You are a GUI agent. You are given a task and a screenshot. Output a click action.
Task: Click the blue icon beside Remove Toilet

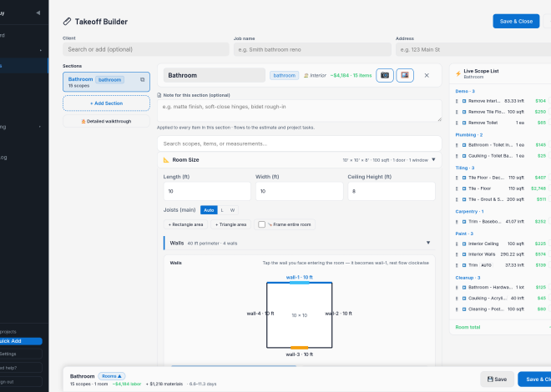pos(464,123)
